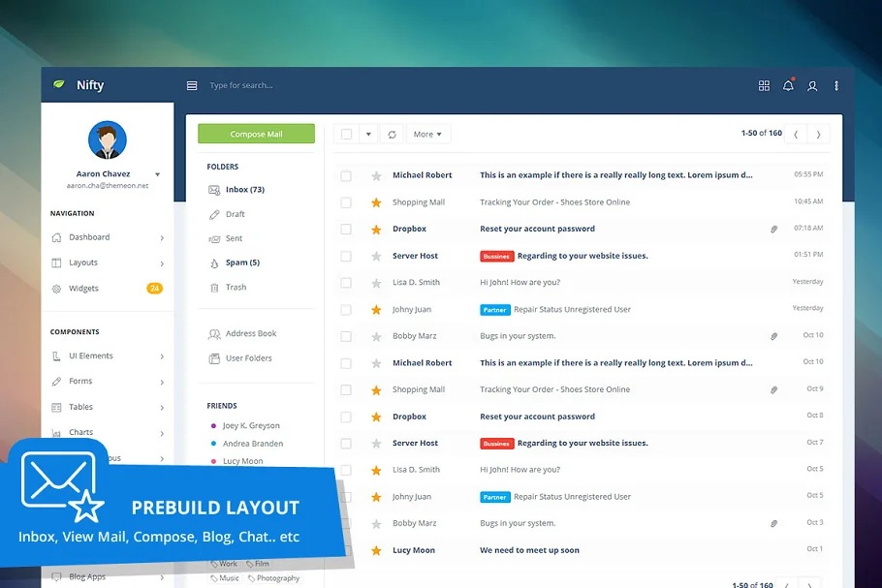Click the user profile icon in header

click(812, 86)
